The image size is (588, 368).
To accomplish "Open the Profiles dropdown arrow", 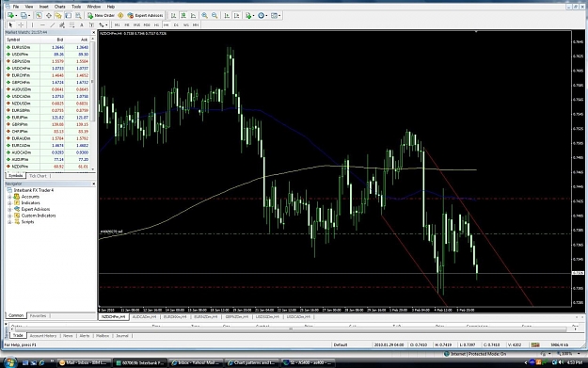I will 29,15.
